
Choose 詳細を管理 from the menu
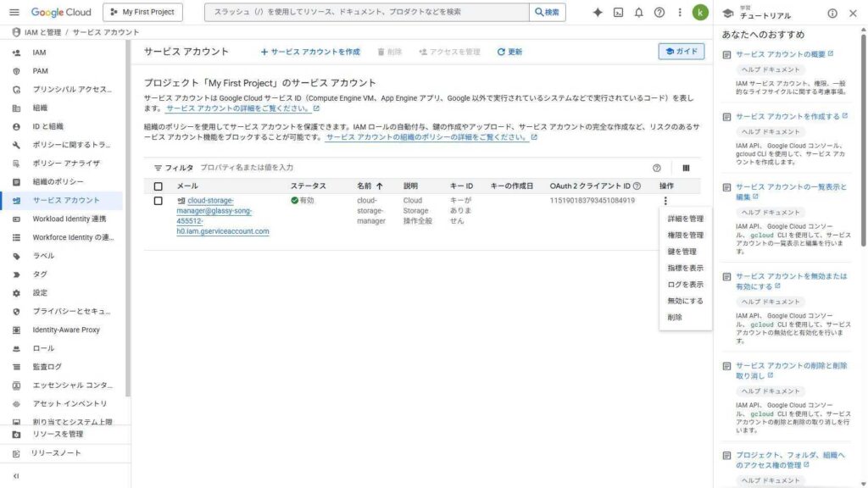(x=685, y=219)
